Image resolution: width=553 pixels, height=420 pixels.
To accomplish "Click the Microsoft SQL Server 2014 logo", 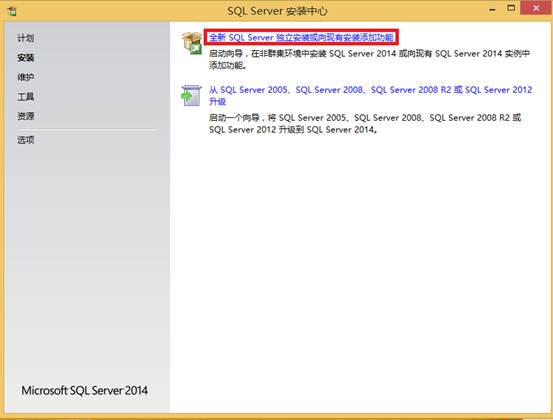I will pyautogui.click(x=85, y=390).
